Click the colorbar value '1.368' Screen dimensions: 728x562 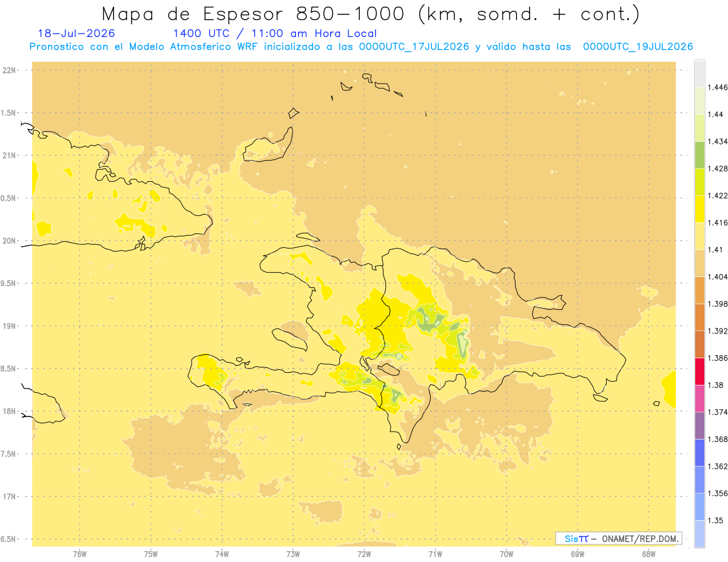pos(718,439)
